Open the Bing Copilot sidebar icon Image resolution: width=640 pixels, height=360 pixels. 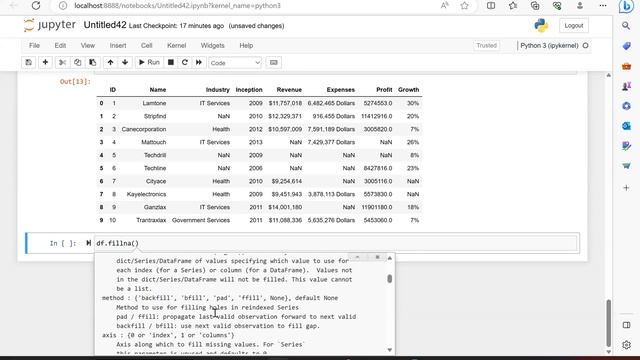tap(627, 7)
